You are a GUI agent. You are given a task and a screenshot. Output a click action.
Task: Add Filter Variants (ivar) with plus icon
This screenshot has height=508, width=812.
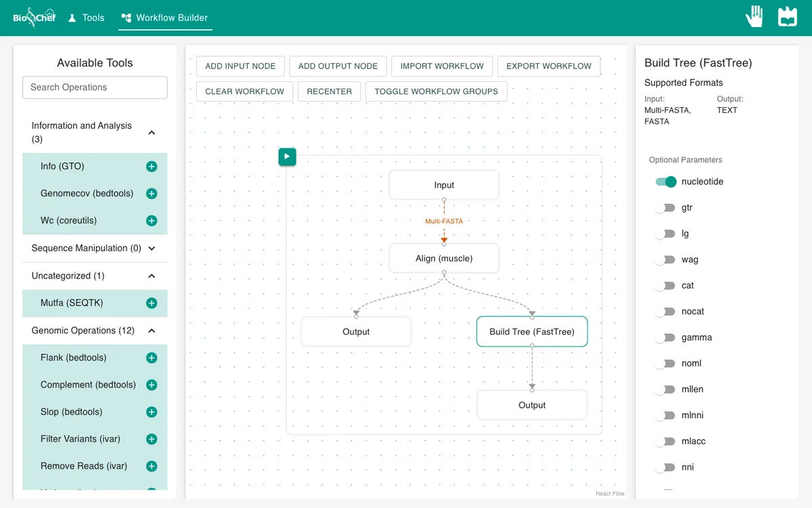152,439
